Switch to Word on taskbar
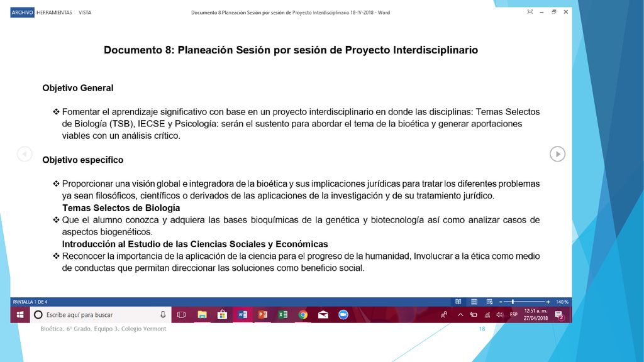This screenshot has width=644, height=362. point(242,315)
